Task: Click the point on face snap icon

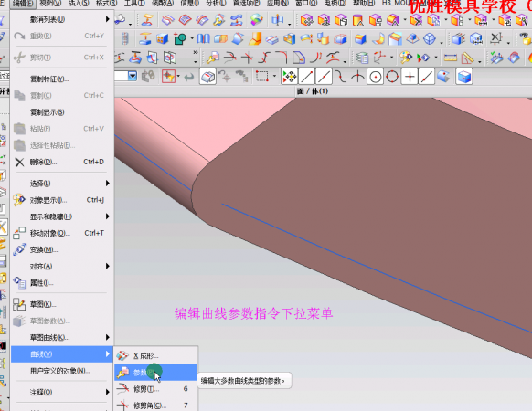Action: pos(443,77)
